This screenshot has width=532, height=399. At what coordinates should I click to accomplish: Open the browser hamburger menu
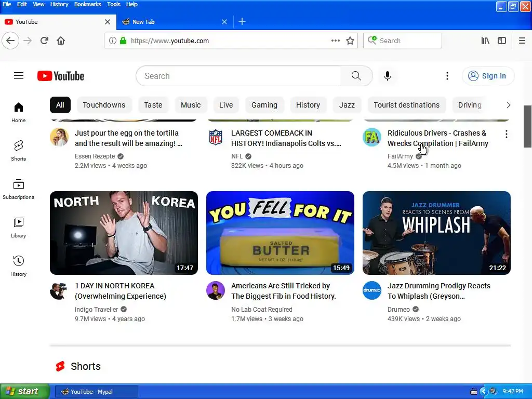[522, 41]
